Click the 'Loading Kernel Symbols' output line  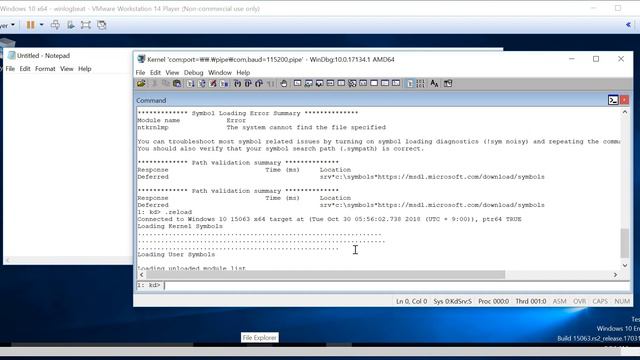[x=180, y=226]
